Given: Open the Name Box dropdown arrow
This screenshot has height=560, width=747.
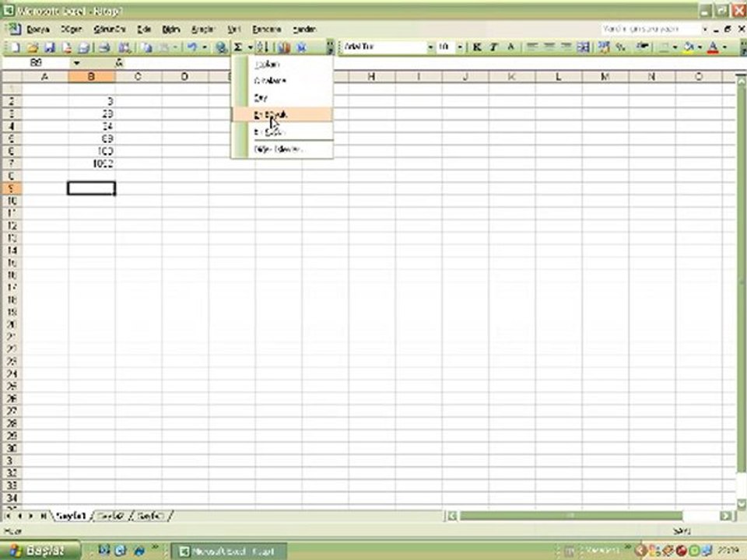Looking at the screenshot, I should click(76, 63).
